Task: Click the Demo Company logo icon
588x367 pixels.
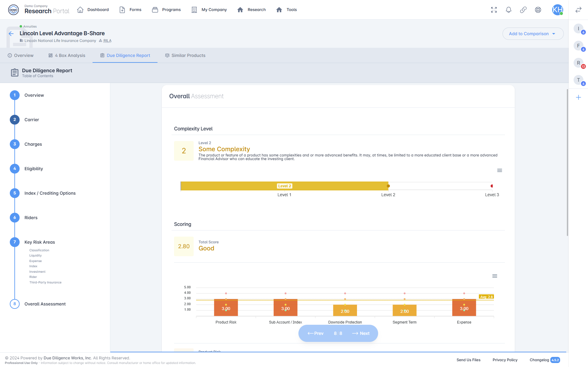Action: click(x=13, y=10)
